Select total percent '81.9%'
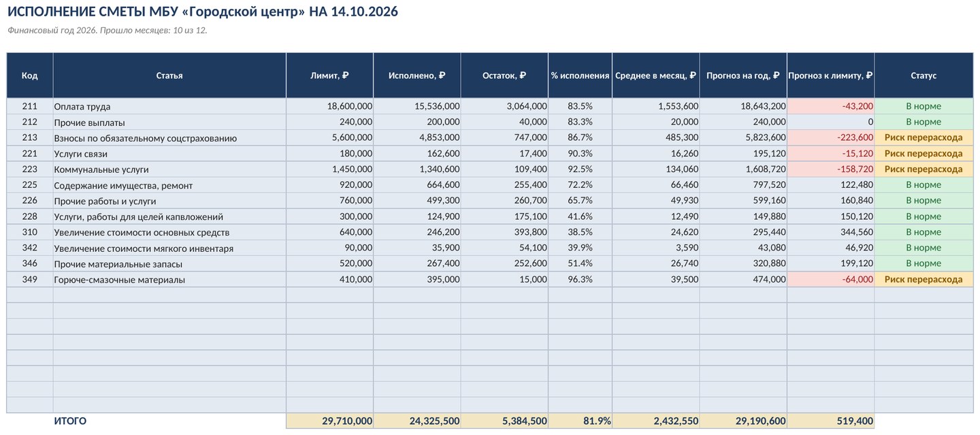Viewport: 980px width, 435px height. click(x=581, y=421)
